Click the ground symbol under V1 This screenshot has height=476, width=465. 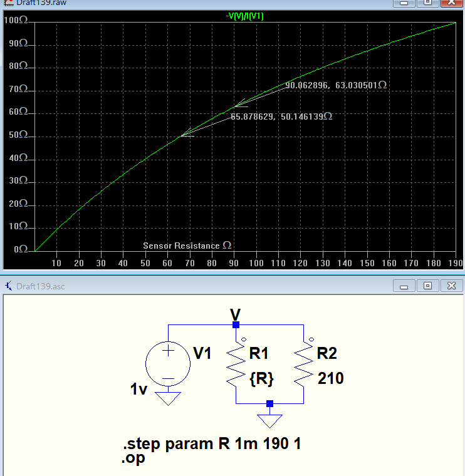point(168,398)
